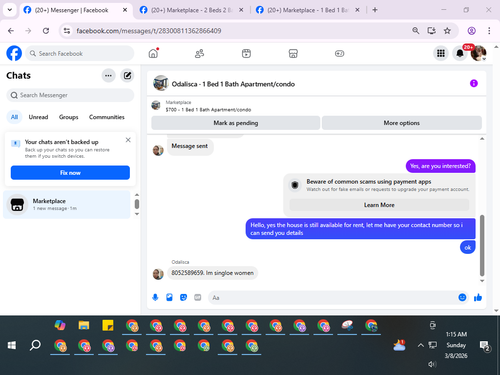Screen dimensions: 500x375
Task: Open conversation information purple icon
Action: coord(474,83)
